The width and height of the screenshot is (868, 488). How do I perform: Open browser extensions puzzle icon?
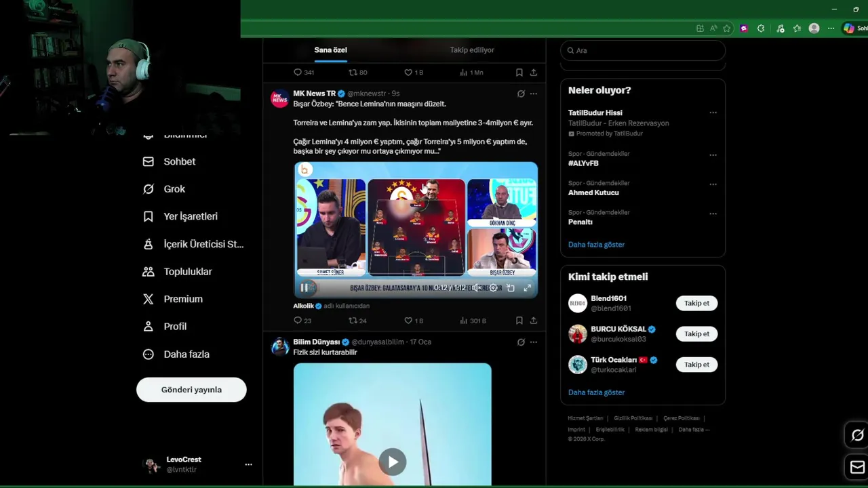tap(761, 28)
